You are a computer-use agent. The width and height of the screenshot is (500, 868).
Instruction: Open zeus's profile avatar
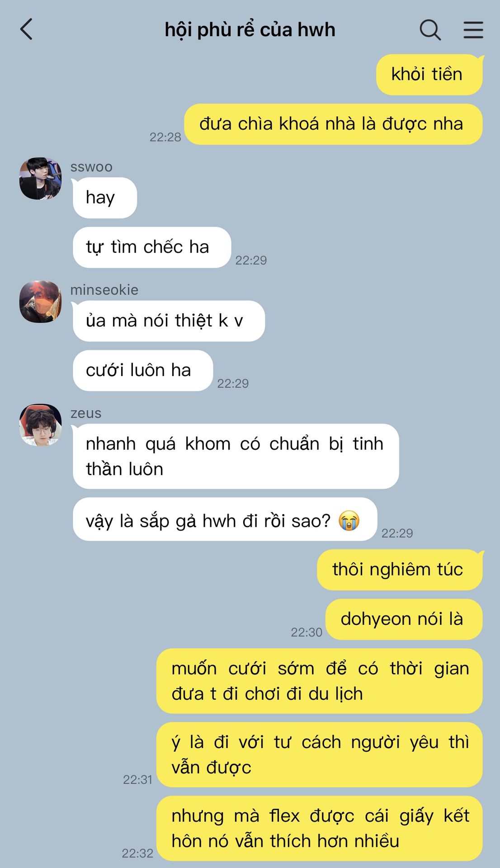click(40, 425)
